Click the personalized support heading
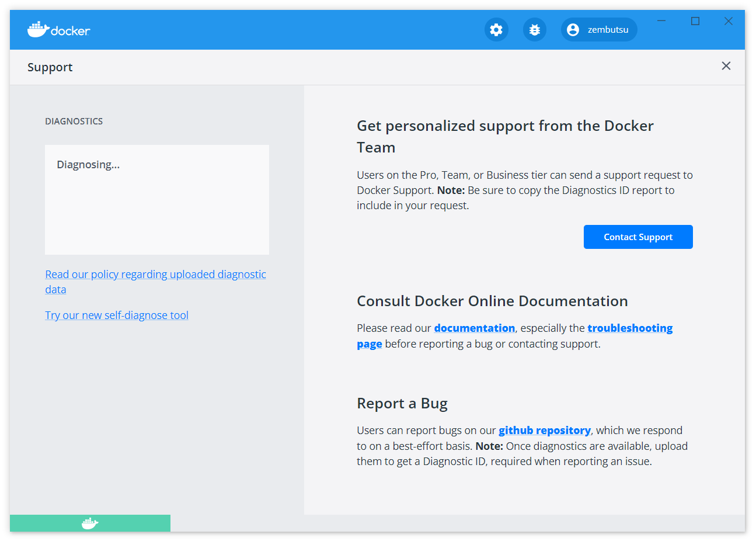756x541 pixels. tap(505, 137)
